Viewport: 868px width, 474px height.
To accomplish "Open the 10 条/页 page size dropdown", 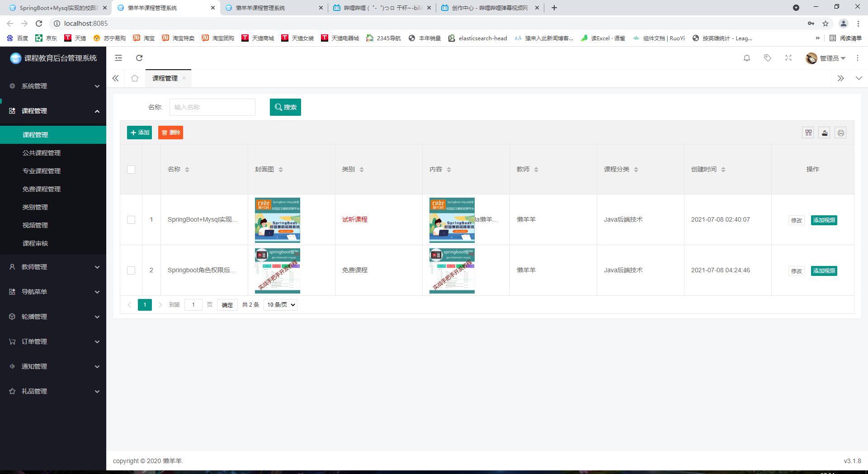I will 280,305.
